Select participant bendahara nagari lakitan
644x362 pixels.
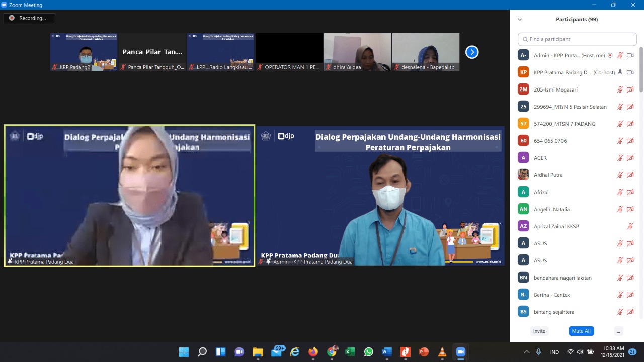click(x=562, y=278)
